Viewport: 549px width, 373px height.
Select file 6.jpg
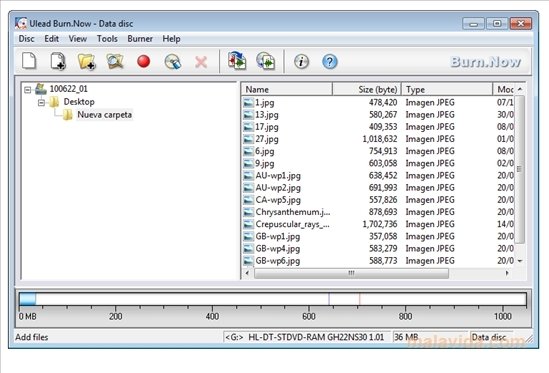[265, 151]
